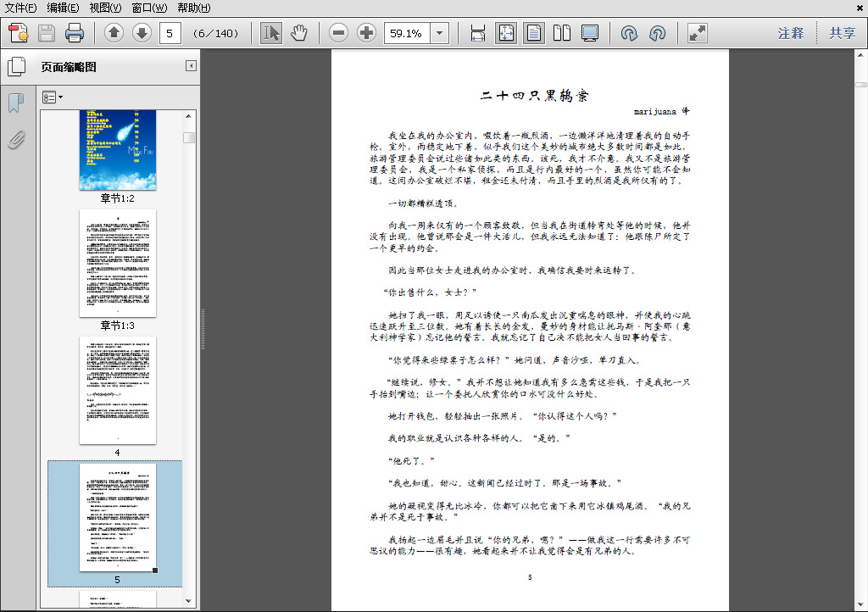Click thumbnail panel scroll up arrow
This screenshot has width=868, height=612.
point(189,116)
